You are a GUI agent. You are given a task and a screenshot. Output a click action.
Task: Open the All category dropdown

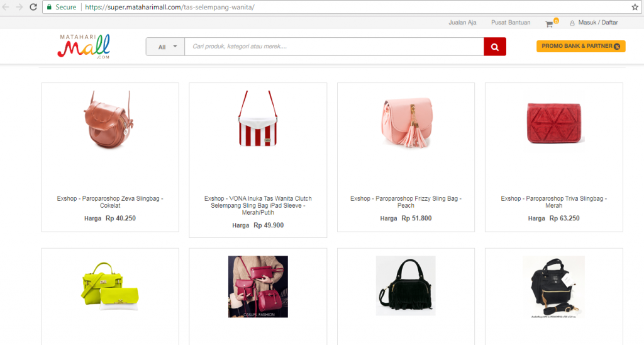165,47
